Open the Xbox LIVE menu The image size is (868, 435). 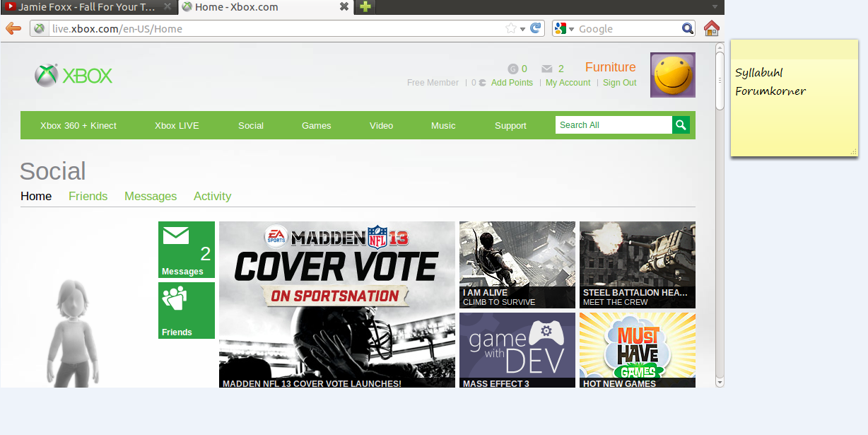pyautogui.click(x=177, y=125)
